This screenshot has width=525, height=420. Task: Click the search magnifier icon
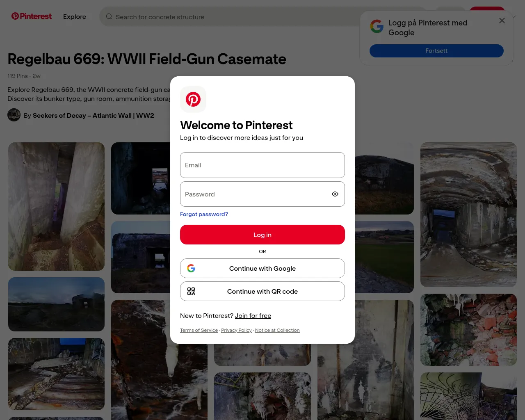pyautogui.click(x=109, y=17)
